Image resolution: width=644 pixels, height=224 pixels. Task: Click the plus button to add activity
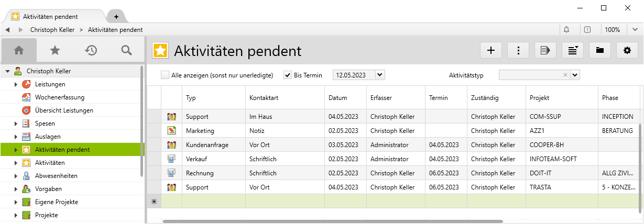491,50
